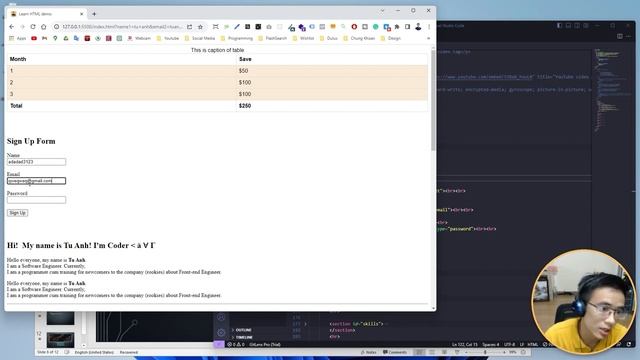Open the Design bookmarks folder
This screenshot has width=640, height=360.
click(391, 38)
